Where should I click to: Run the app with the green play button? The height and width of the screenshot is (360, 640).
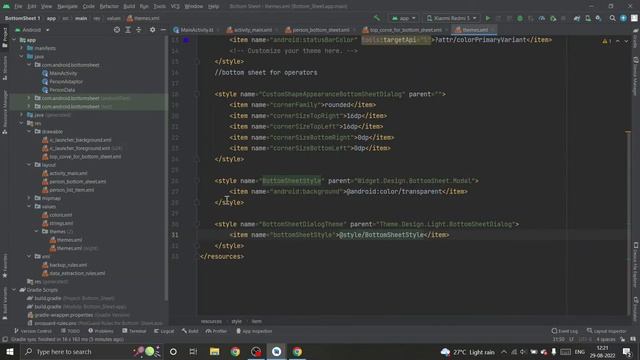[x=488, y=18]
